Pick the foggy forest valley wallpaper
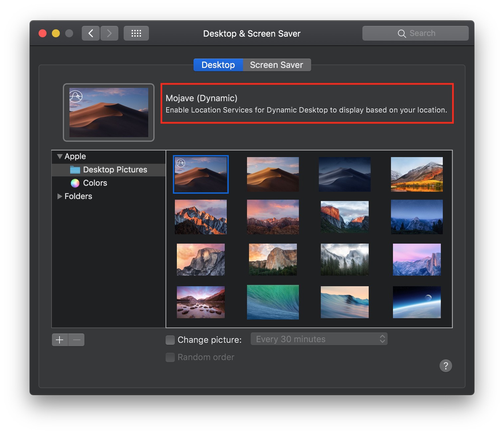The height and width of the screenshot is (434, 504). click(x=345, y=260)
